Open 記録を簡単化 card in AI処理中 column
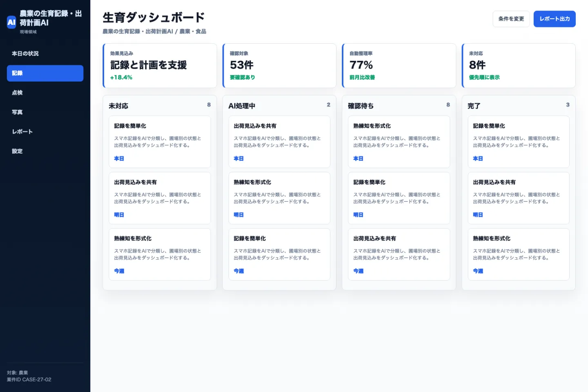Viewport: 588px width, 392px height. [279, 254]
